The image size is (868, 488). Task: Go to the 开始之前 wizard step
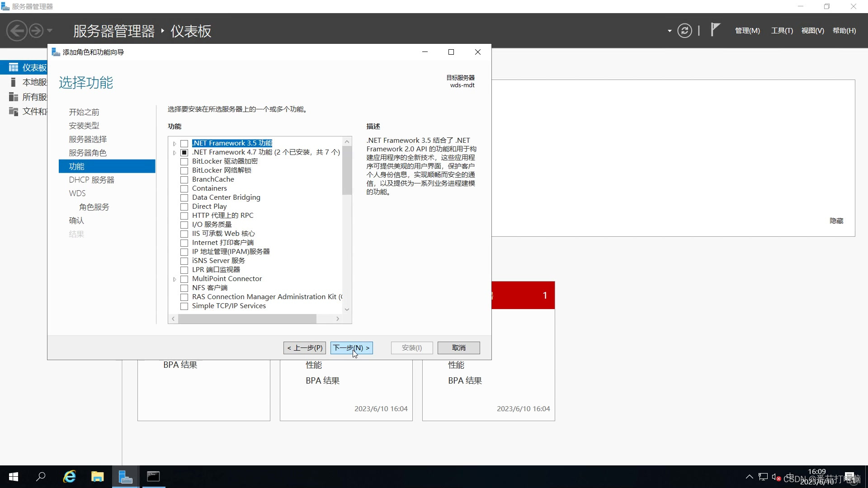point(84,112)
